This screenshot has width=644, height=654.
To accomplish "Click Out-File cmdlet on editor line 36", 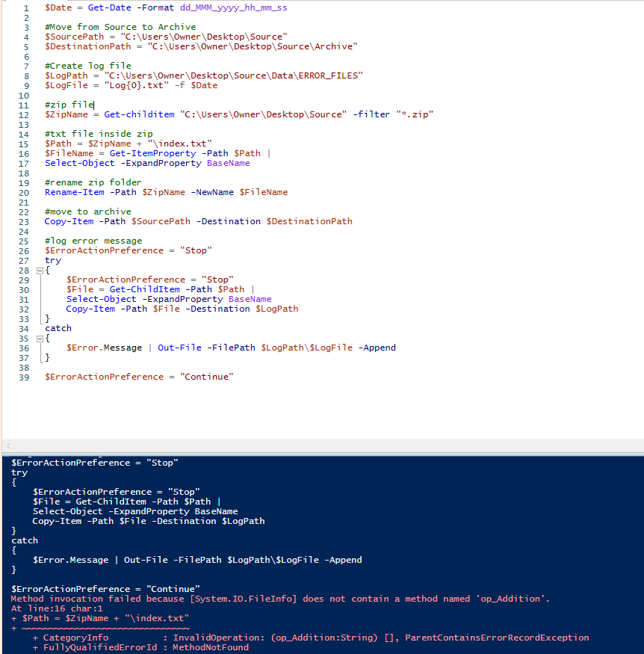I will (x=179, y=348).
